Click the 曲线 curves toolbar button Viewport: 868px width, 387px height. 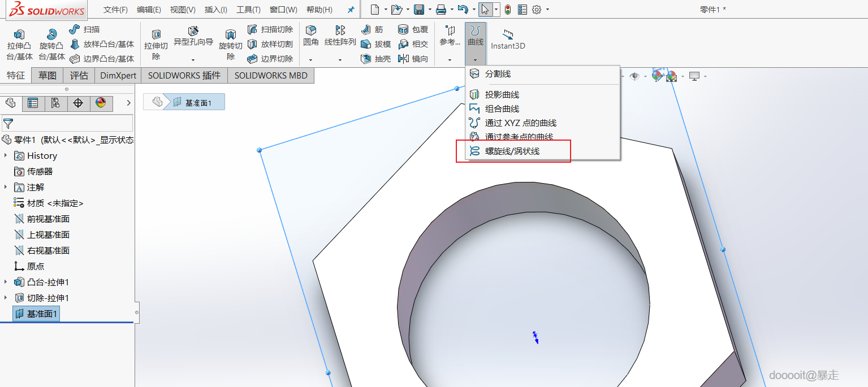[x=476, y=36]
